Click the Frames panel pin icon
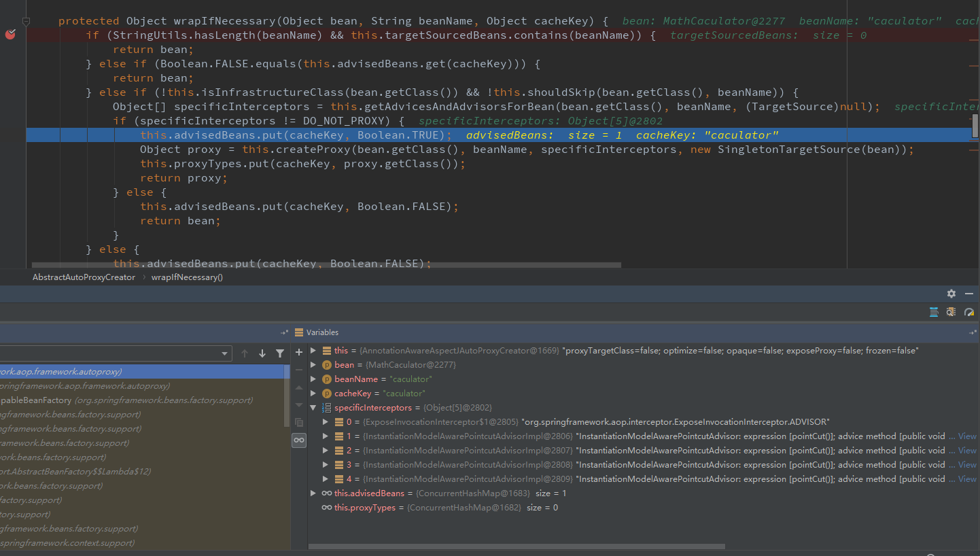Viewport: 980px width, 556px height. point(284,332)
